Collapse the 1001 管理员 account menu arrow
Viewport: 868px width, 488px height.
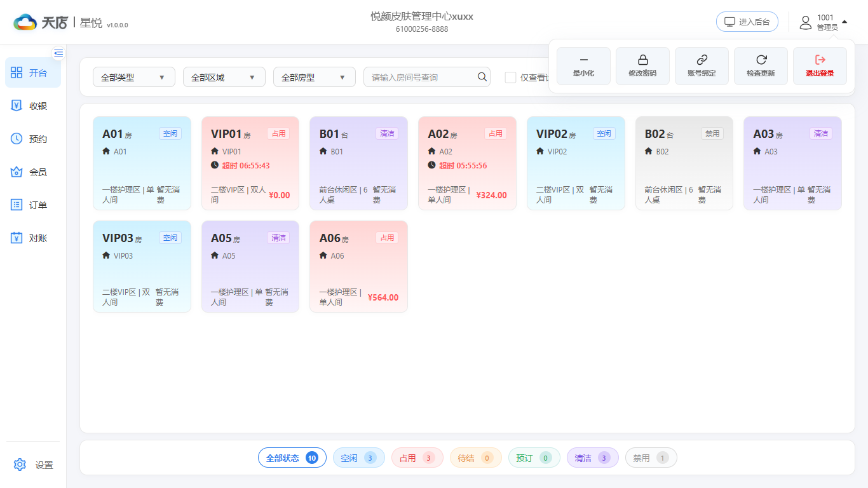click(844, 22)
